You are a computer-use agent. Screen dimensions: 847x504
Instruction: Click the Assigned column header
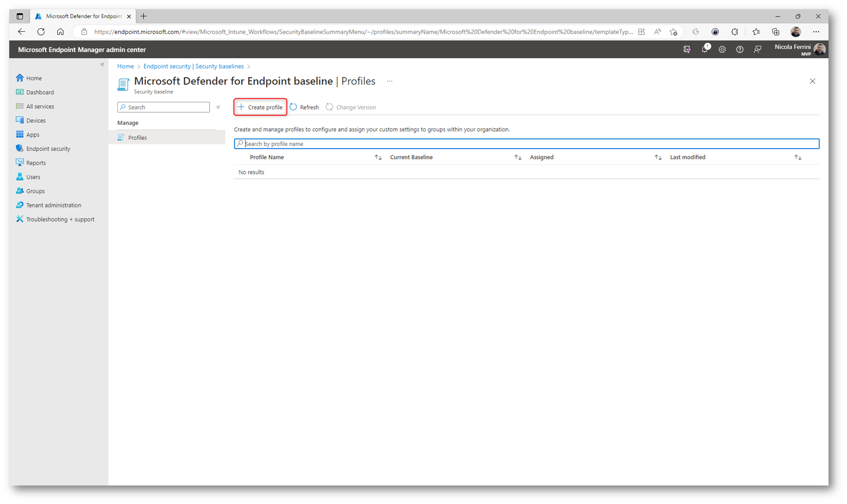(542, 157)
